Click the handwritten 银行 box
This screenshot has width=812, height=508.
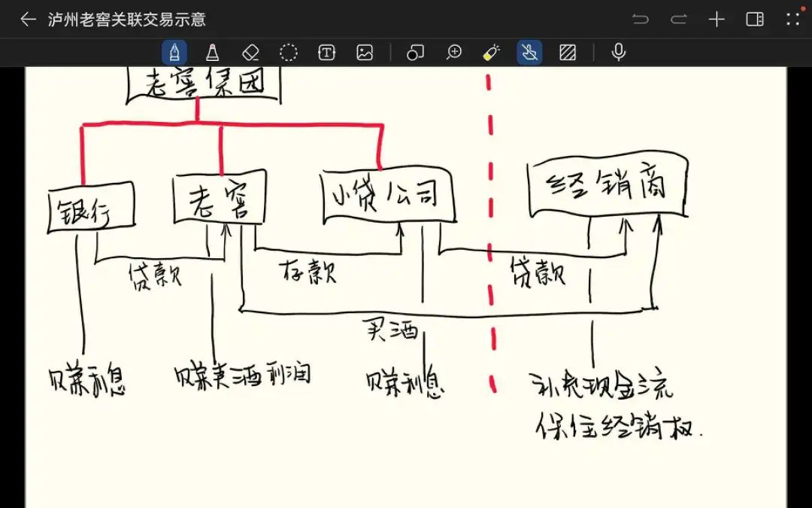[x=91, y=208]
